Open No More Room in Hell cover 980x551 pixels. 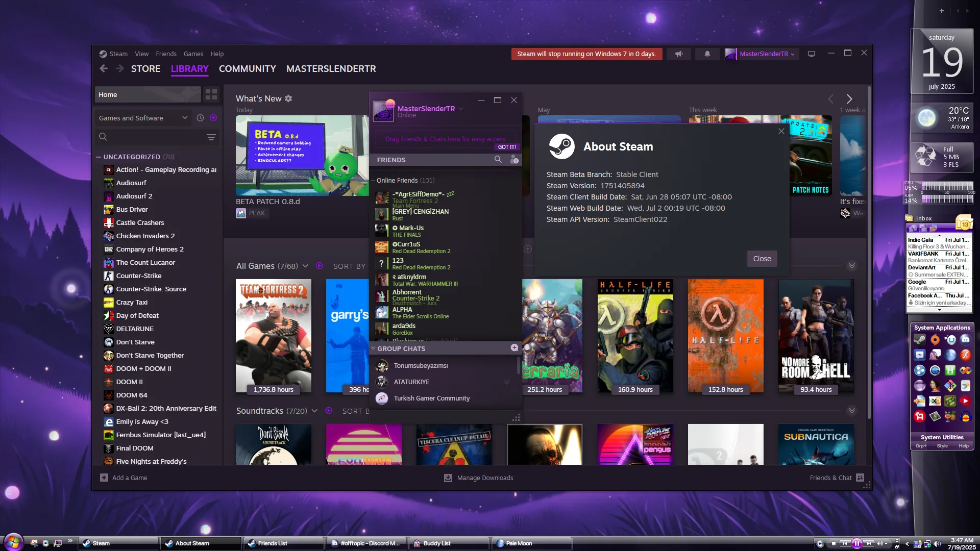pos(816,336)
